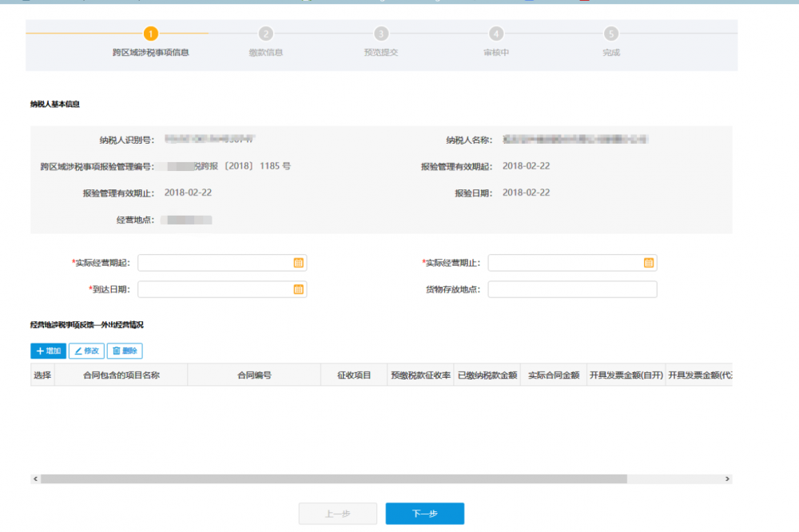Click step 4 circle 审核中
Viewport: 799px width, 532px height.
(x=496, y=34)
